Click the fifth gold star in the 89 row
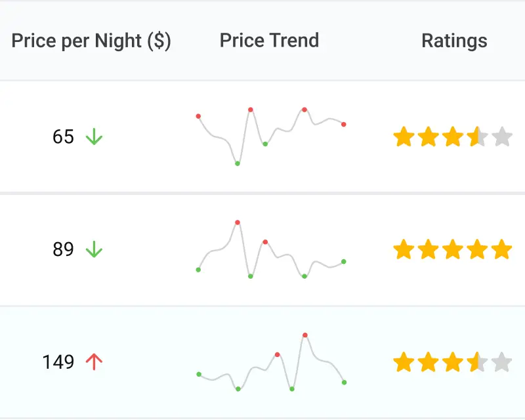The width and height of the screenshot is (525, 420). tap(502, 249)
